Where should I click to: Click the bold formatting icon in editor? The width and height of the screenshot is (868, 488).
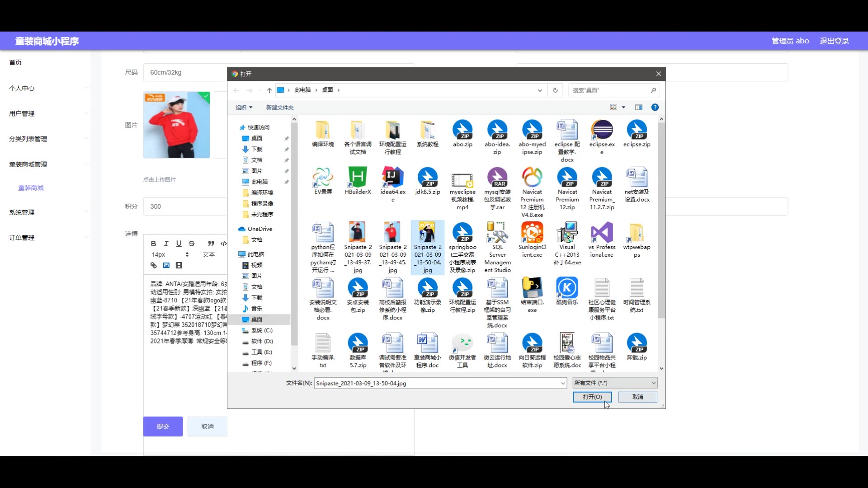(153, 243)
